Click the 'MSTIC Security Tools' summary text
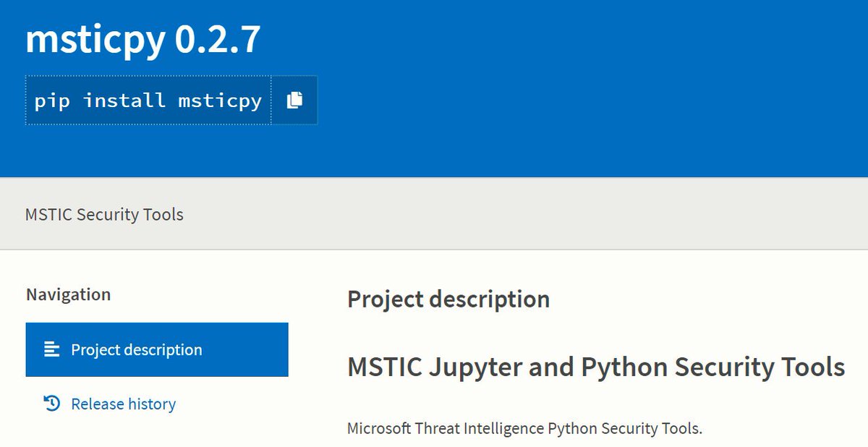This screenshot has width=868, height=447. 104,214
